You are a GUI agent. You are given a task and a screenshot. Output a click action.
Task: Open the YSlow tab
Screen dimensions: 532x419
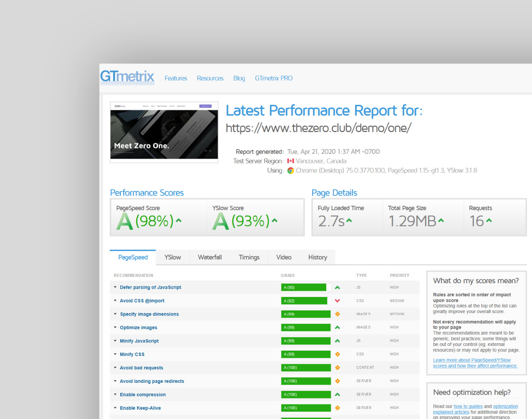click(172, 257)
